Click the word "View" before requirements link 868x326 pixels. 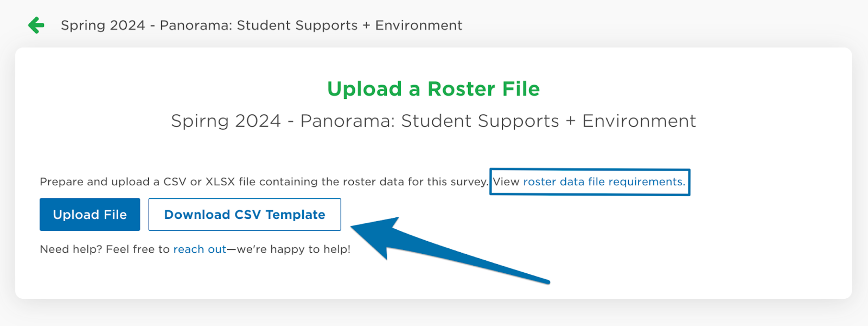506,182
